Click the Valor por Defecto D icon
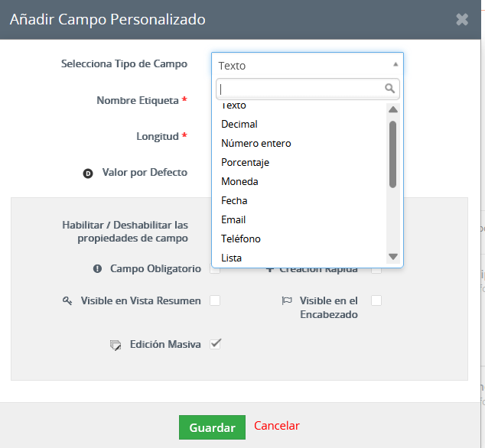This screenshot has height=448, width=485. click(88, 174)
